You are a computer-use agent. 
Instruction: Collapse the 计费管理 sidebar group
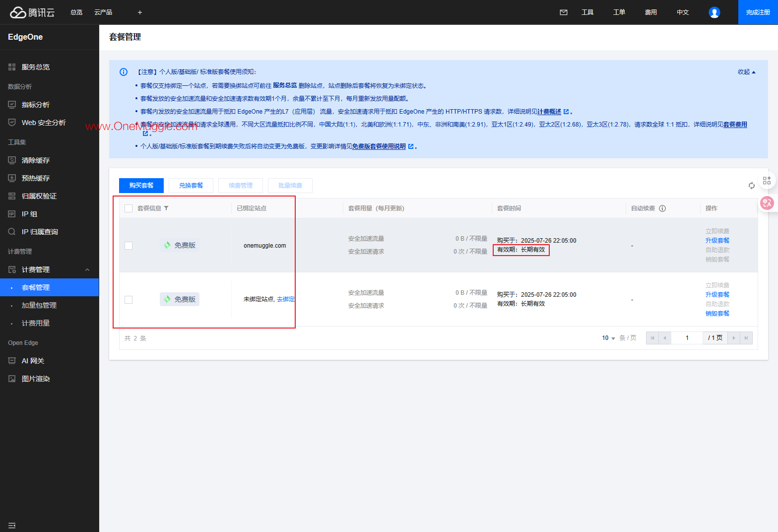pyautogui.click(x=87, y=269)
